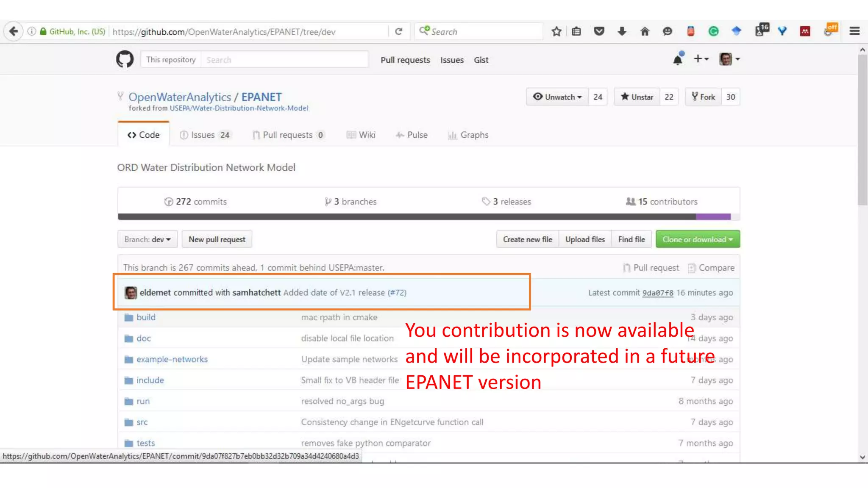Open the Clone or download dropdown
The height and width of the screenshot is (488, 868).
pyautogui.click(x=697, y=239)
